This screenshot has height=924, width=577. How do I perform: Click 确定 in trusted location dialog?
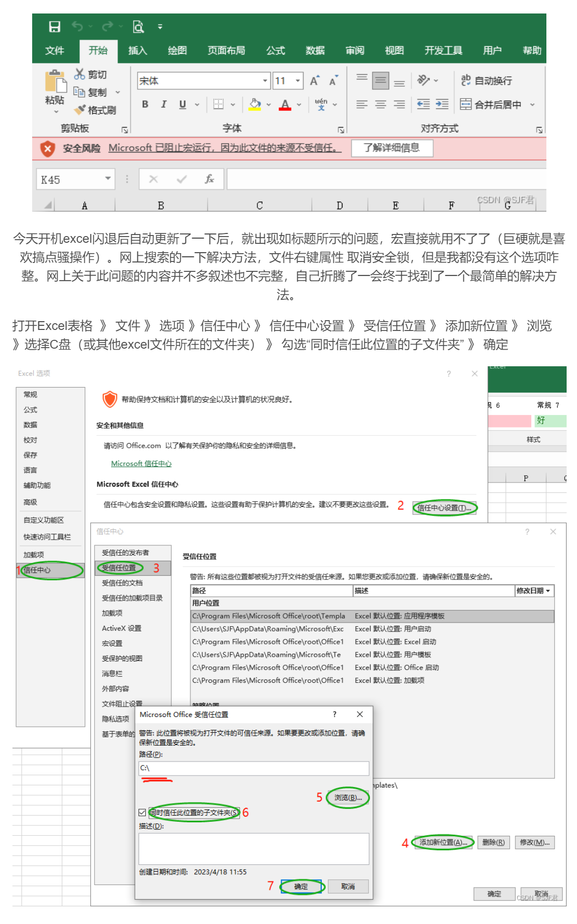coord(301,887)
